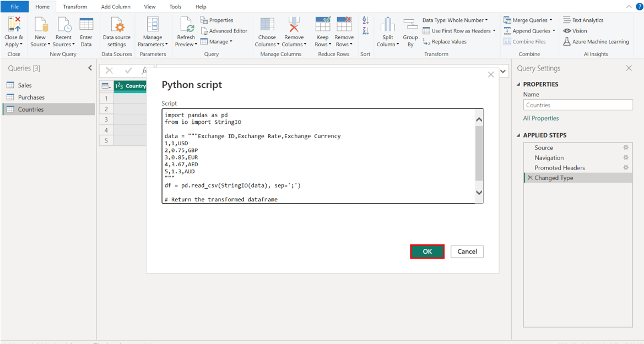Collapse the Applied Steps section
644x344 pixels.
[518, 135]
